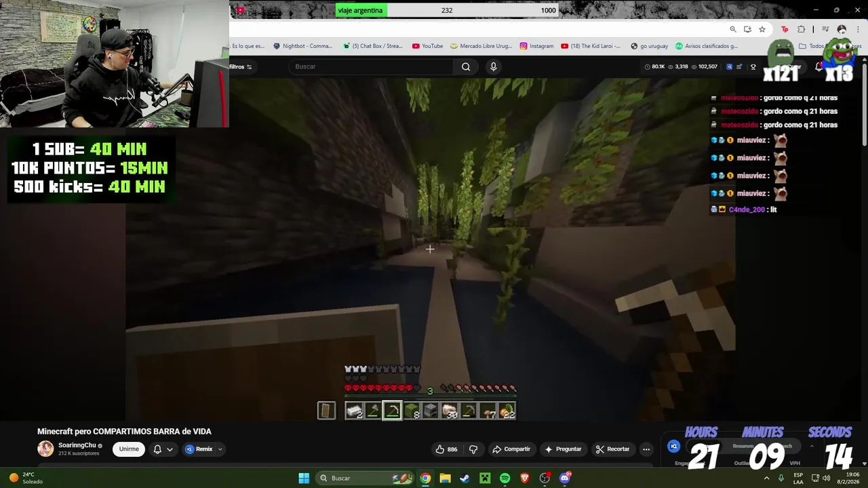This screenshot has height=488, width=868.
Task: Click the YouTube tab in the tab strip
Action: click(x=241, y=10)
